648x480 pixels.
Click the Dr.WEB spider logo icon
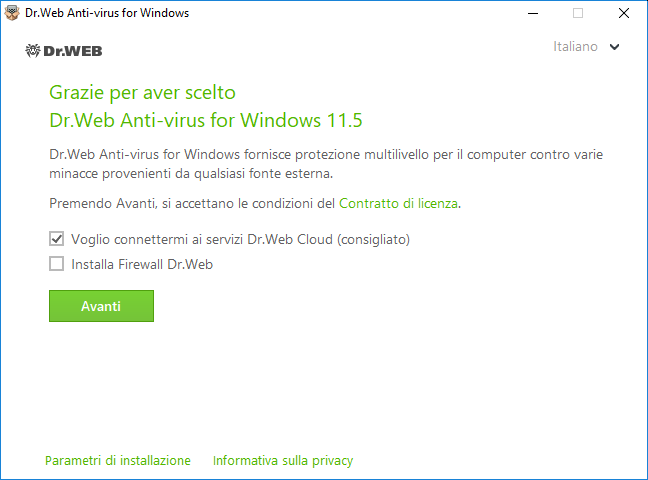[x=33, y=51]
